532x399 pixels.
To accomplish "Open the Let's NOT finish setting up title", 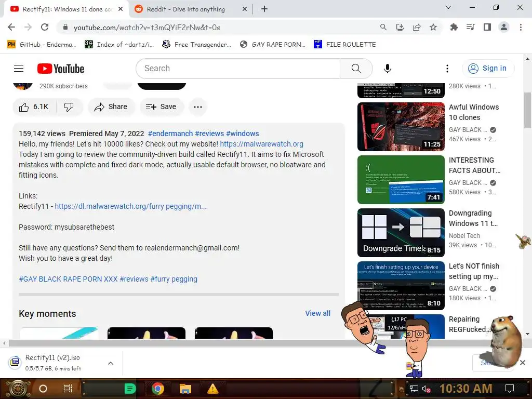I will point(474,271).
